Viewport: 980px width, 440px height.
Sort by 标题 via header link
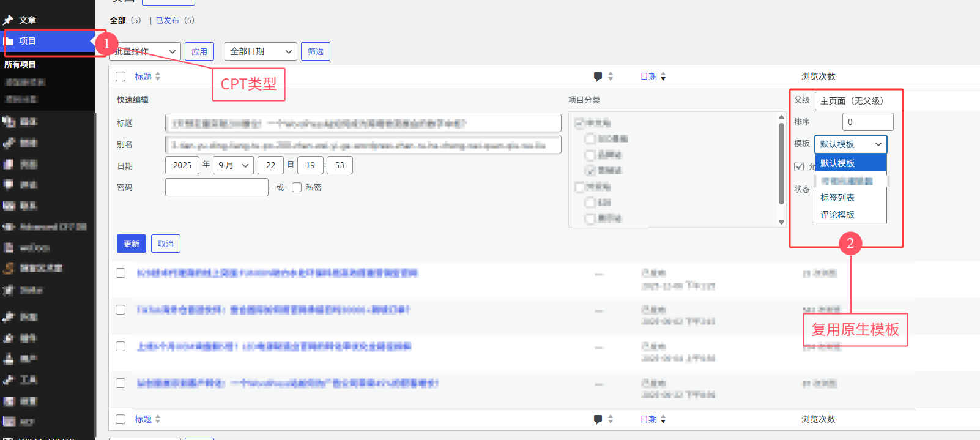(x=143, y=76)
